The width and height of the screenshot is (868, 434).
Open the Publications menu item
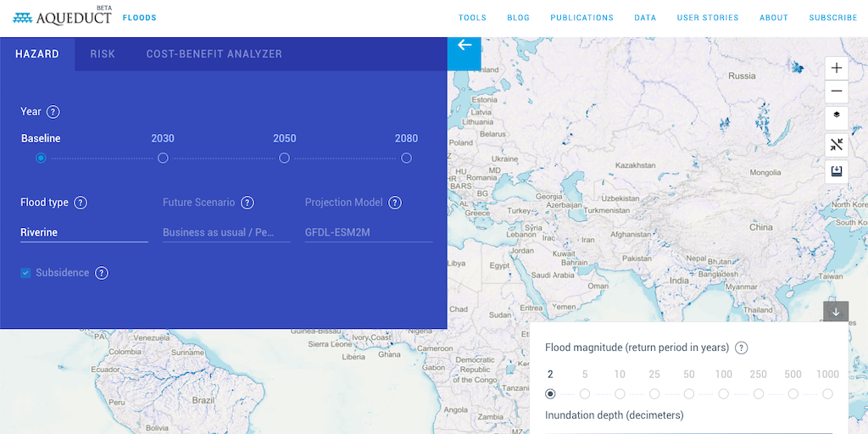pos(581,18)
